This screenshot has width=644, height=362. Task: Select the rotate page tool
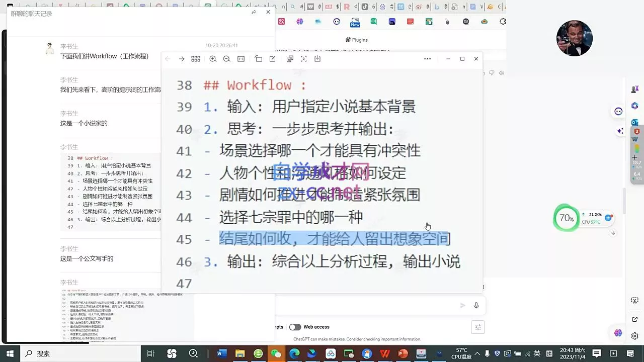258,59
